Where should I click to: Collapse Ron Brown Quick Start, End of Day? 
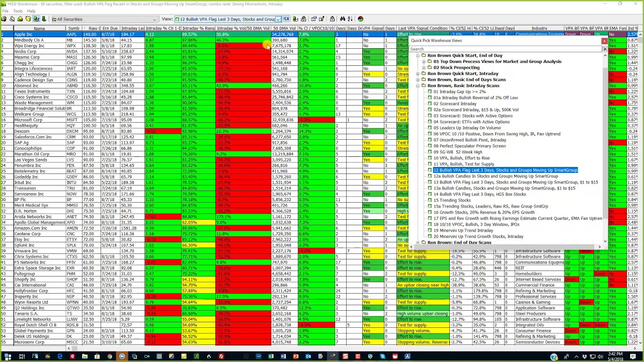[418, 55]
